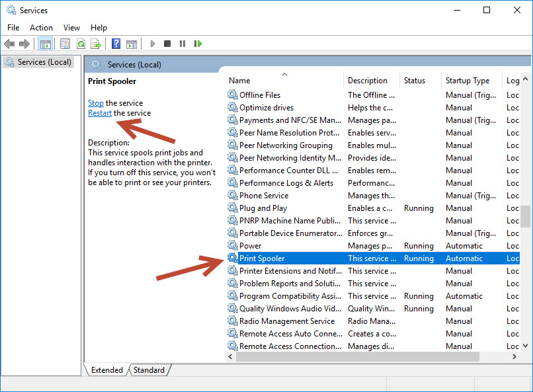Pause the service using the pause icon
The image size is (533, 392).
(x=183, y=44)
